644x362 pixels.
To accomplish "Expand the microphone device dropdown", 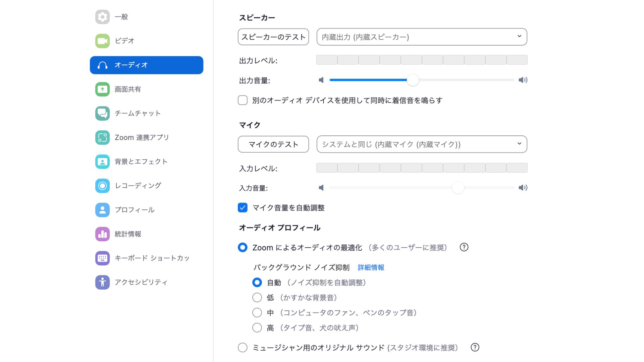I will [422, 144].
